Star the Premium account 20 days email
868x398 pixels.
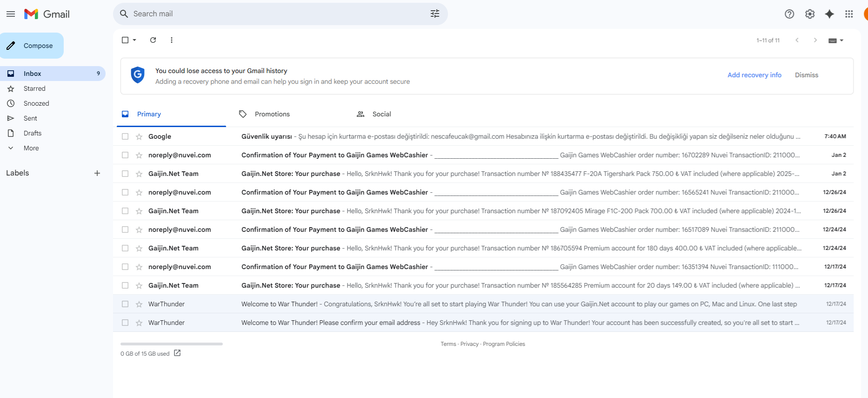[139, 285]
